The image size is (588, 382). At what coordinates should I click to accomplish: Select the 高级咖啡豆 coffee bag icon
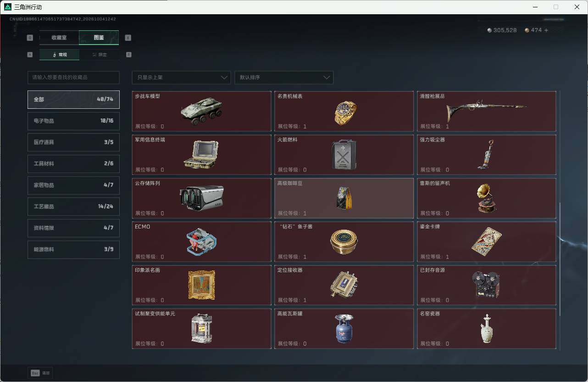[344, 198]
